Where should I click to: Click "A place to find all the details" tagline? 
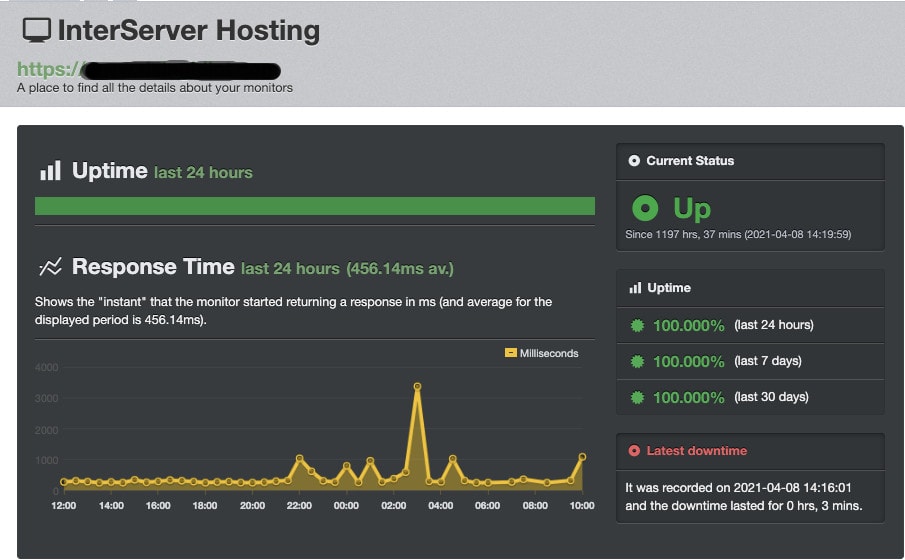pos(155,88)
